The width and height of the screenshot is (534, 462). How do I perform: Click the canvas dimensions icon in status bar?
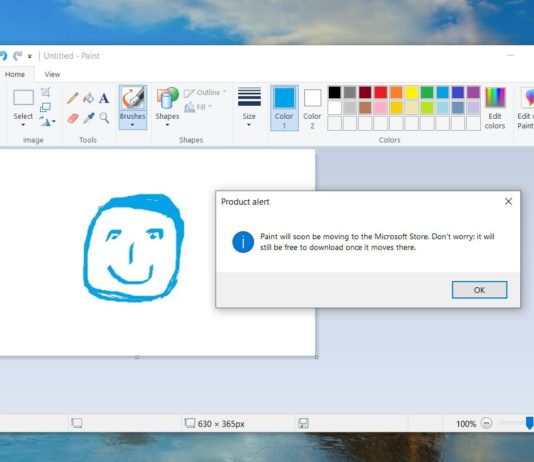click(x=190, y=423)
